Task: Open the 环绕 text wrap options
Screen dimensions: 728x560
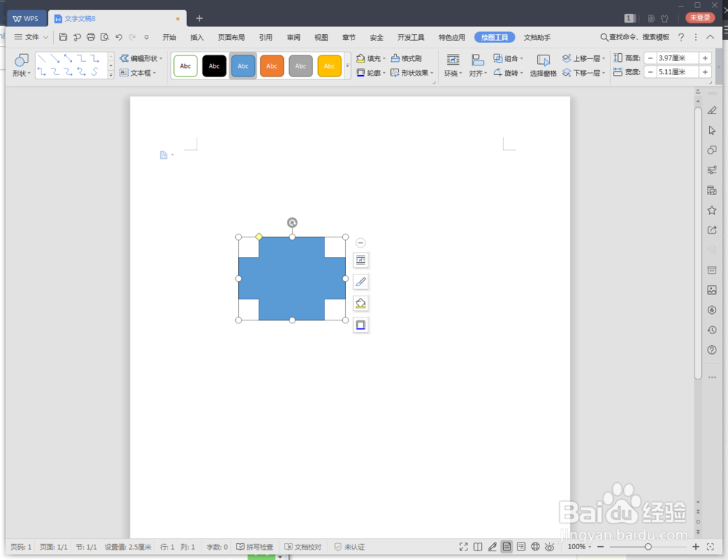Action: [453, 66]
